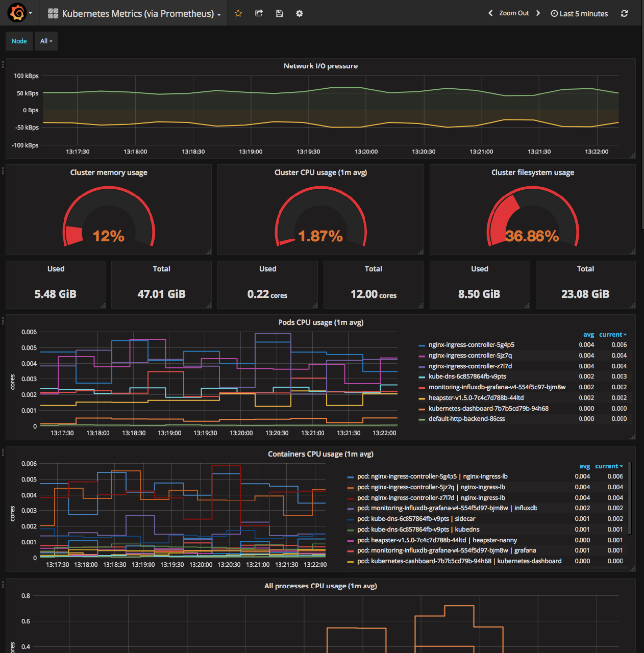Save dashboard using floppy disk icon

click(279, 13)
